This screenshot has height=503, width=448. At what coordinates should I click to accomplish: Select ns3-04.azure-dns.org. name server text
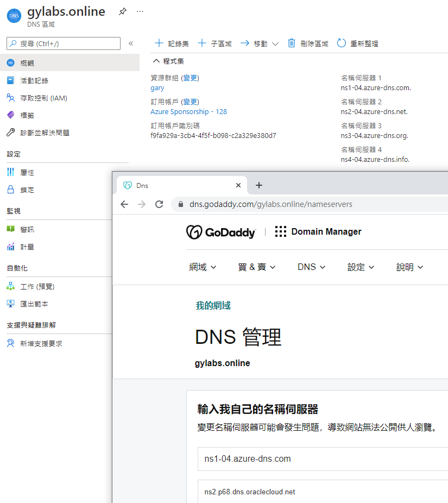click(375, 135)
